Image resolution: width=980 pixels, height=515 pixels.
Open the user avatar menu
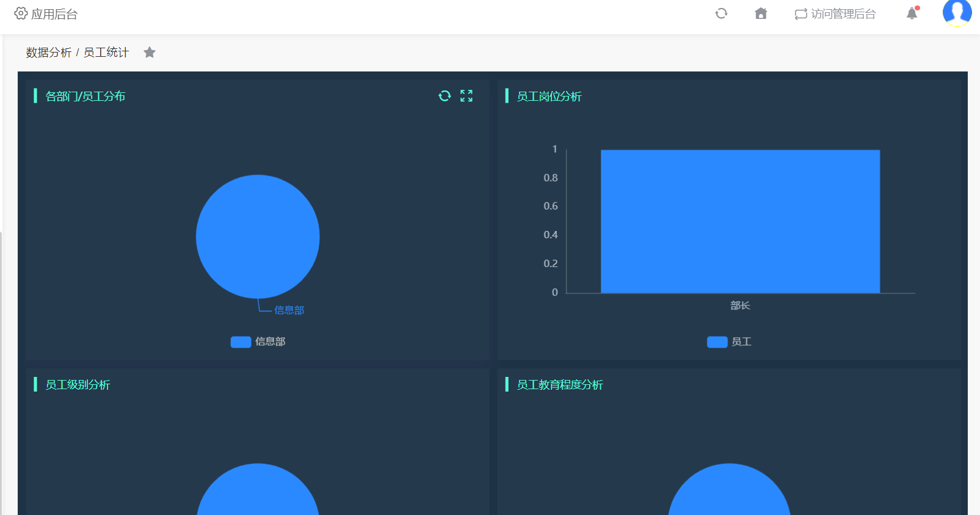[957, 12]
